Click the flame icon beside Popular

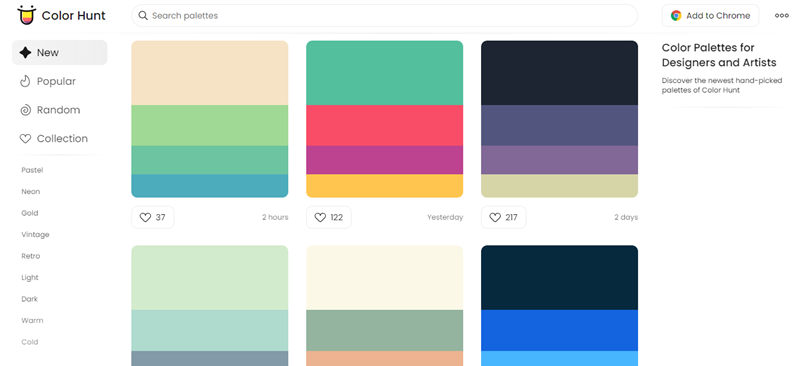point(25,82)
